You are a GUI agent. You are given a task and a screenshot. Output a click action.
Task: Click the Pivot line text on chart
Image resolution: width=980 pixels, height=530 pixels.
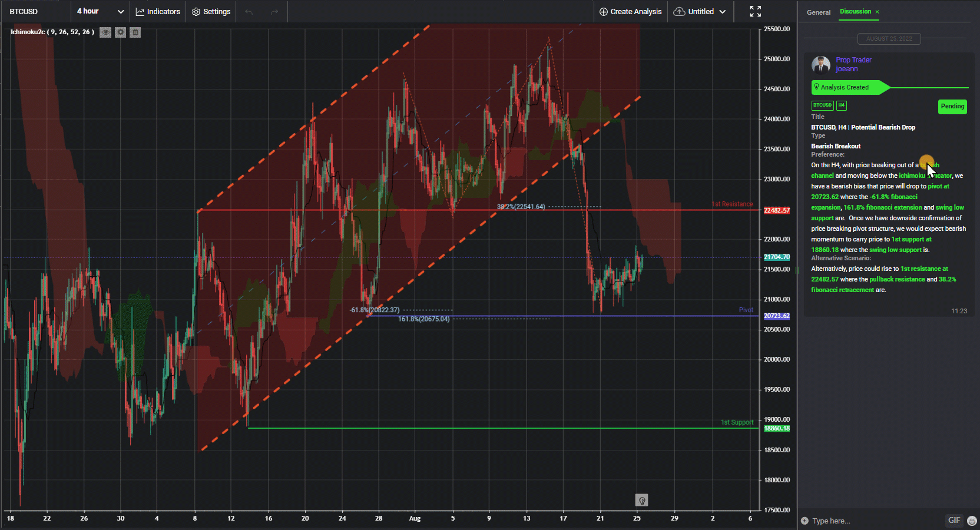click(746, 310)
